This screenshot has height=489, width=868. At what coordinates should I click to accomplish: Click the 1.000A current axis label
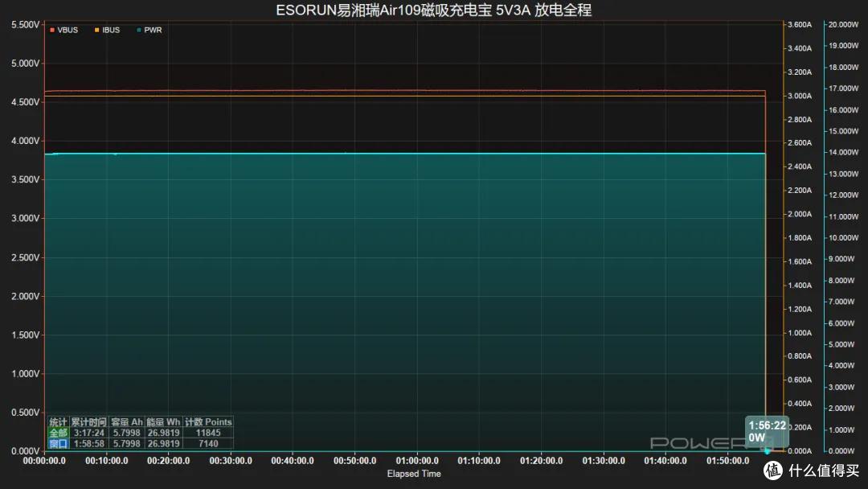800,333
